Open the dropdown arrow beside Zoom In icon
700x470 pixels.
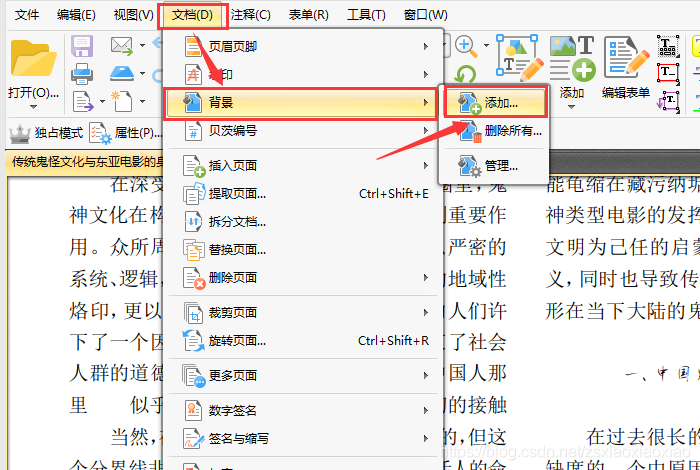click(x=486, y=46)
